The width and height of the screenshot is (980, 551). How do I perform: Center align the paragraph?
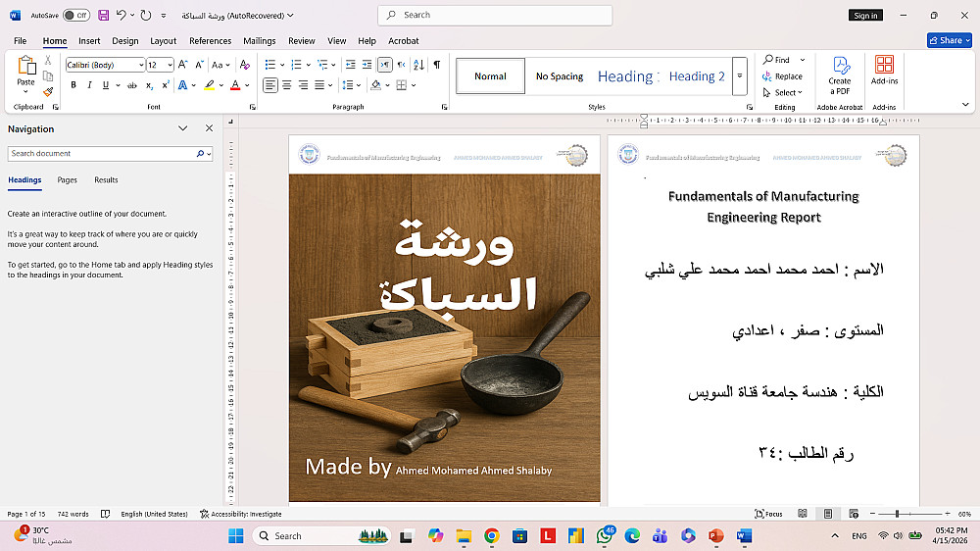click(x=287, y=85)
